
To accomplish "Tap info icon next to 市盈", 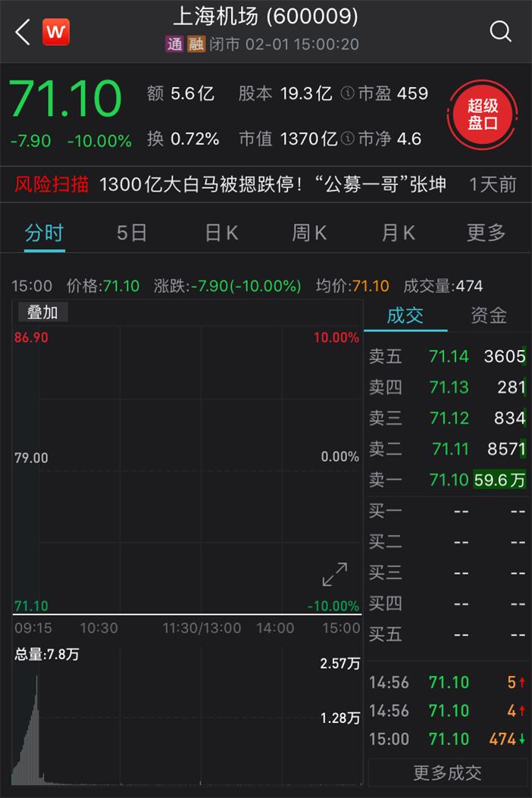I will pos(347,93).
